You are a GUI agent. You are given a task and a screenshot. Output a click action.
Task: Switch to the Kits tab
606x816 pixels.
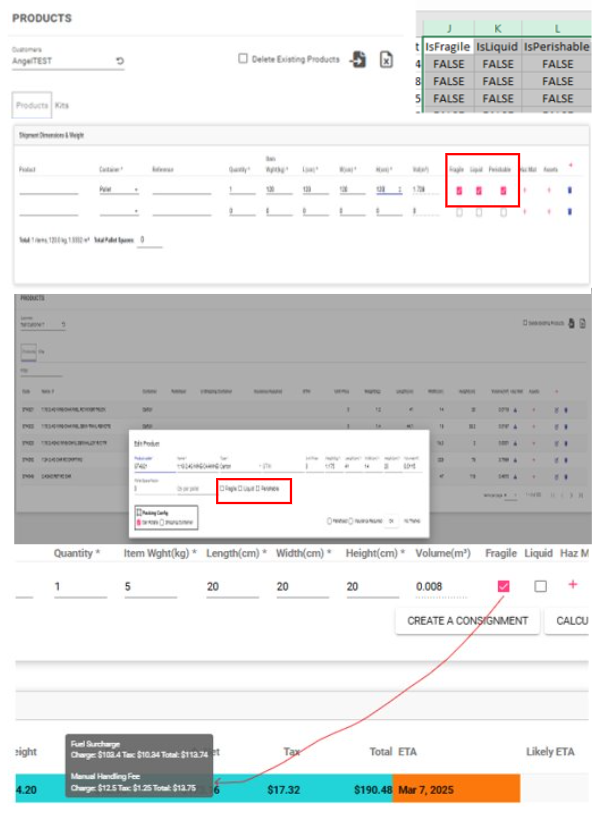point(62,105)
